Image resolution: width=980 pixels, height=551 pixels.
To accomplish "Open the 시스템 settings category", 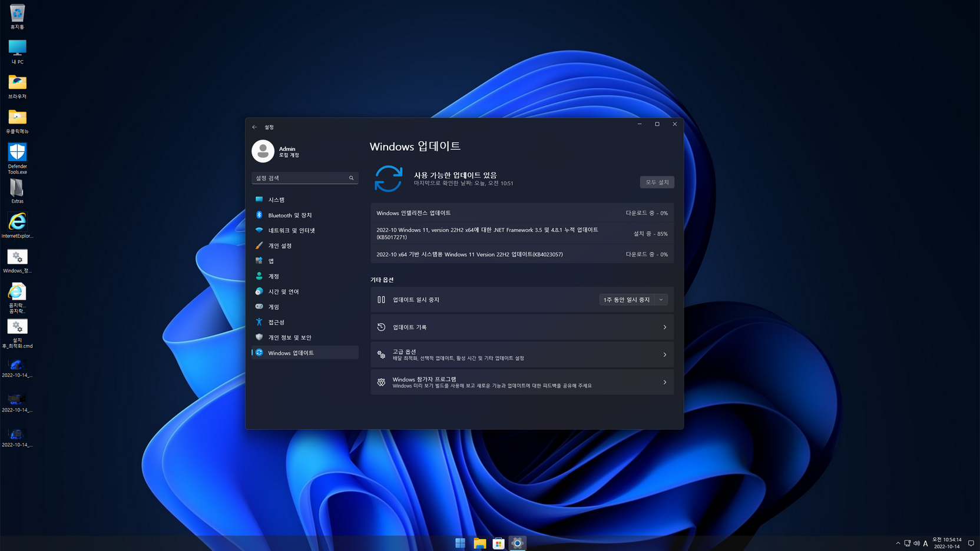I will (x=304, y=200).
